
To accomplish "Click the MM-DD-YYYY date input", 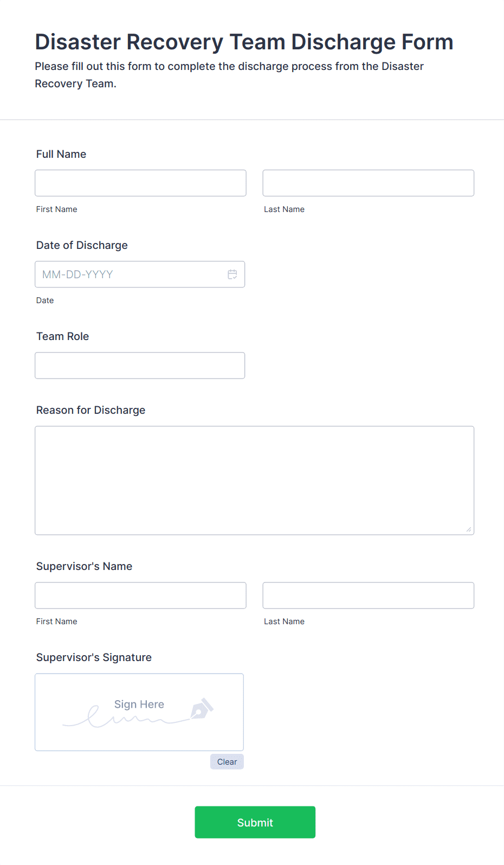I will (x=140, y=274).
